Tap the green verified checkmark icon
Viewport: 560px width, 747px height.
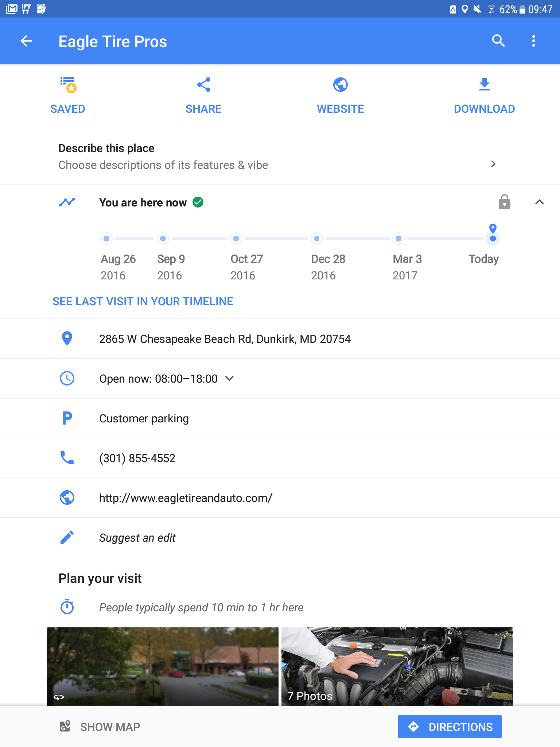198,202
